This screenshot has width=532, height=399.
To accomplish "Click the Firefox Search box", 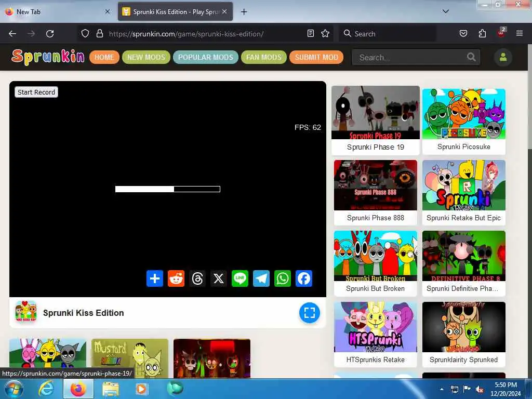I will (387, 34).
